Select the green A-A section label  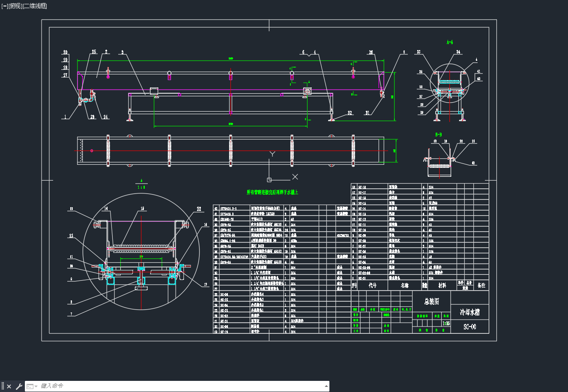pyautogui.click(x=450, y=42)
